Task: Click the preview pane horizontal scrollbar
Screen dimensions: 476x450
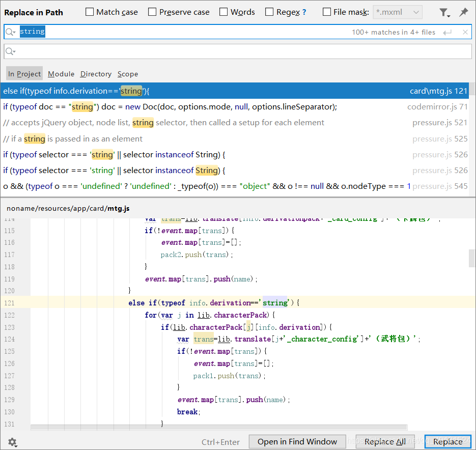Action: 218,428
